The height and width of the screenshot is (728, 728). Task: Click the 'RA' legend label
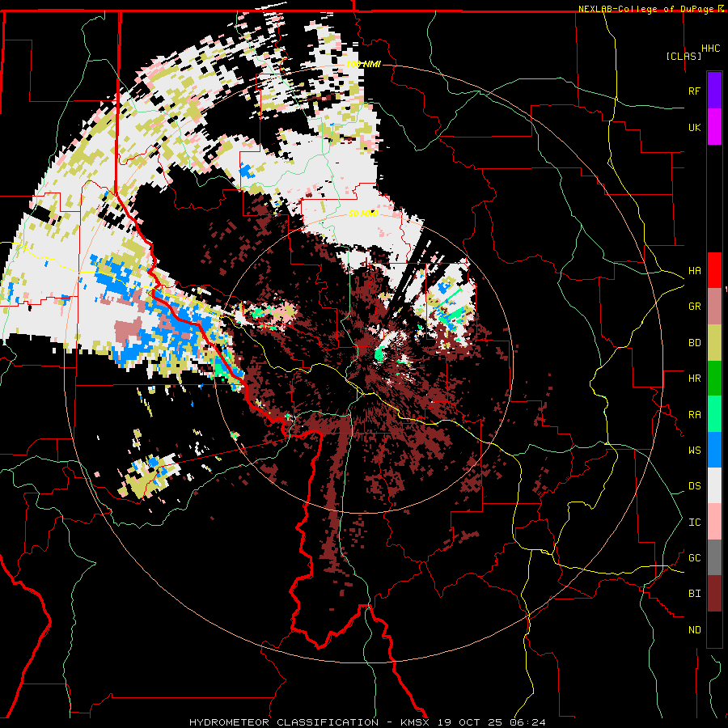694,415
